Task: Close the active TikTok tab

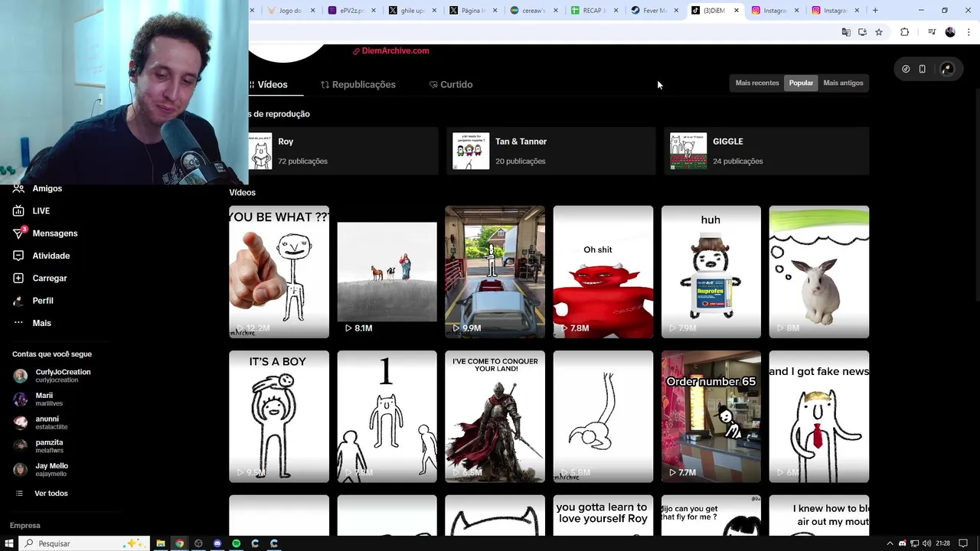Action: click(x=737, y=11)
